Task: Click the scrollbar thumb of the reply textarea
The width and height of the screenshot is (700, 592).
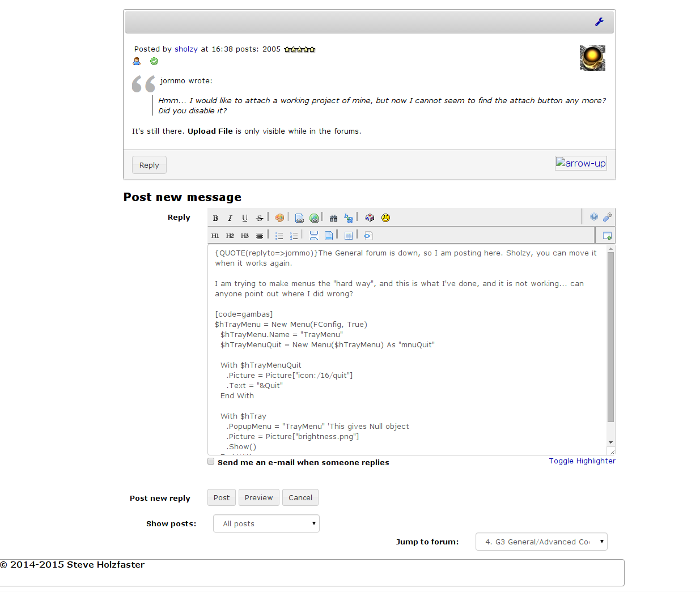Action: (x=610, y=337)
